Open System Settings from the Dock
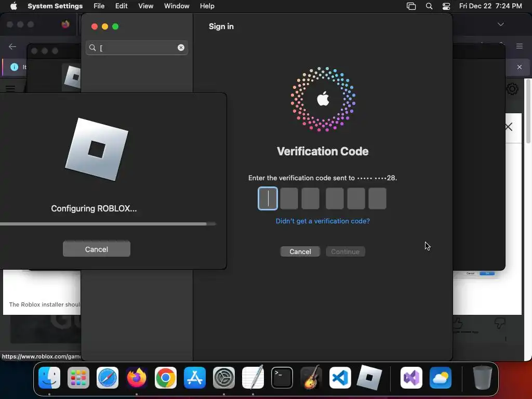Screen dimensions: 532x399 (x=224, y=378)
